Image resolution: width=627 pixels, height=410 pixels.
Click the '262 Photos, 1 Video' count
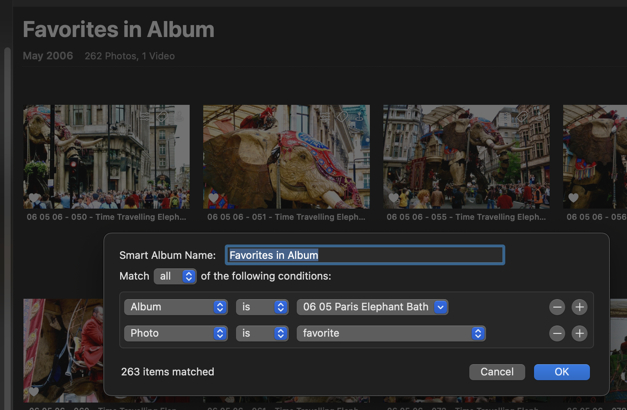[x=130, y=56]
